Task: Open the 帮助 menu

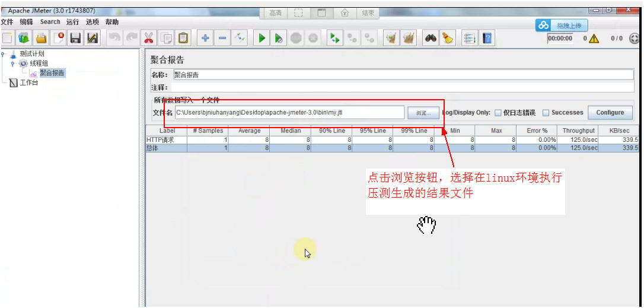Action: pyautogui.click(x=112, y=22)
